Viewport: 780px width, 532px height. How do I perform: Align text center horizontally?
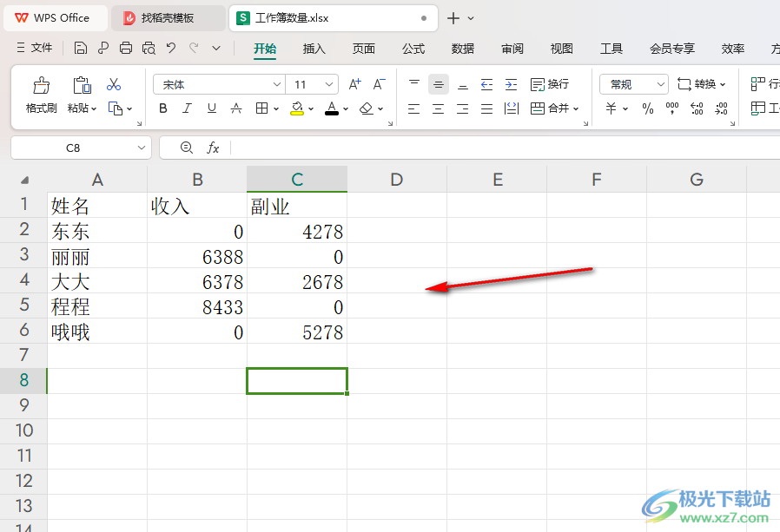coord(439,108)
